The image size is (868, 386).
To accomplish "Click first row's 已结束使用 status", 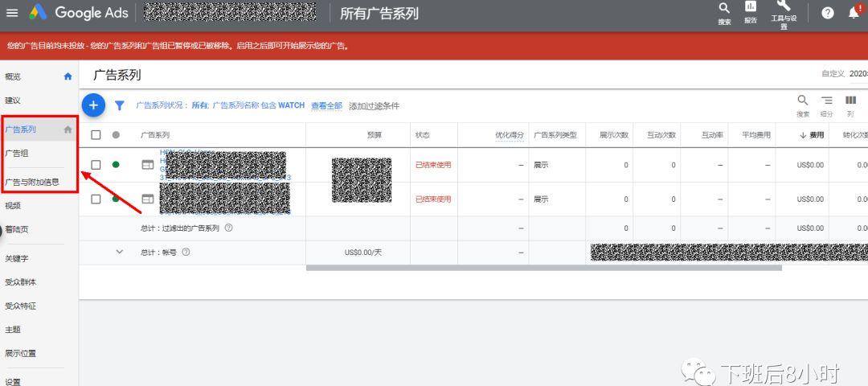I will 433,165.
